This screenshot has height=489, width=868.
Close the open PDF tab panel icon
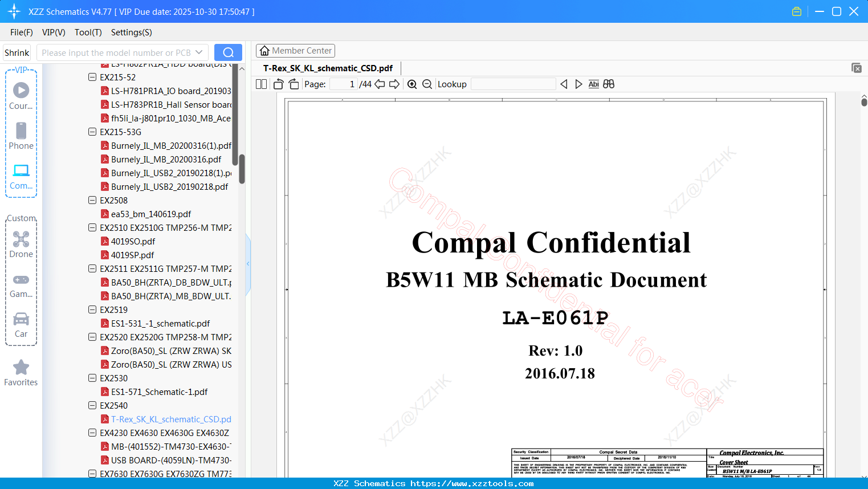[x=857, y=68]
